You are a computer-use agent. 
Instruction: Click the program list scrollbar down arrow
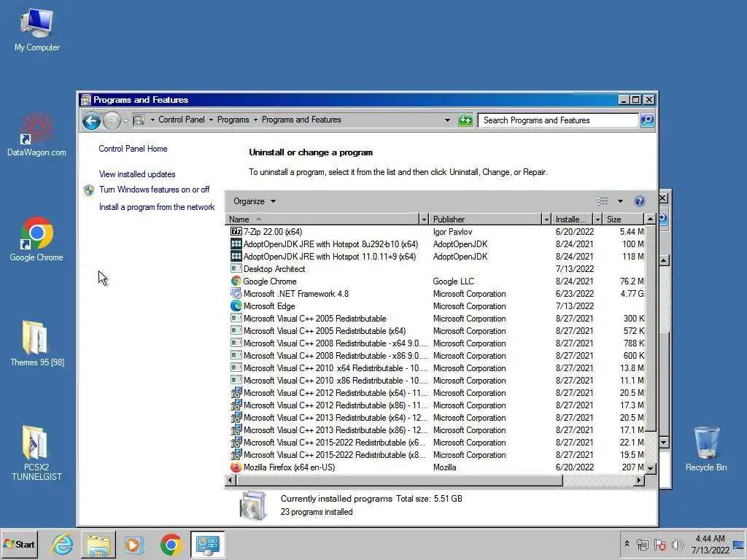pos(650,468)
